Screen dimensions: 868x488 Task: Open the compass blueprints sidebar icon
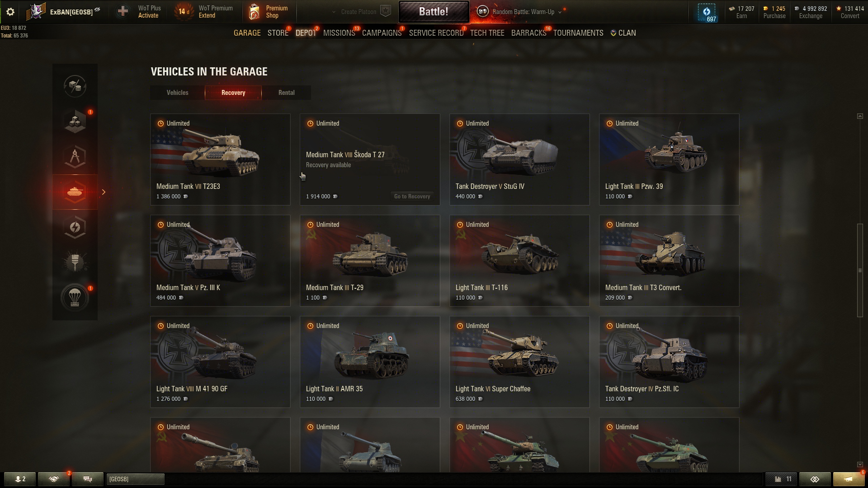click(x=75, y=157)
